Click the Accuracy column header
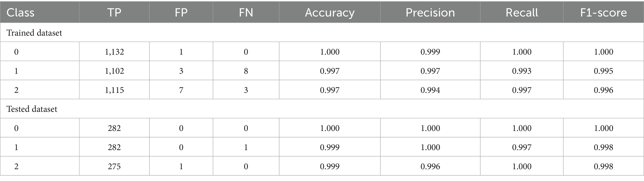This screenshot has height=181, width=644. (329, 12)
